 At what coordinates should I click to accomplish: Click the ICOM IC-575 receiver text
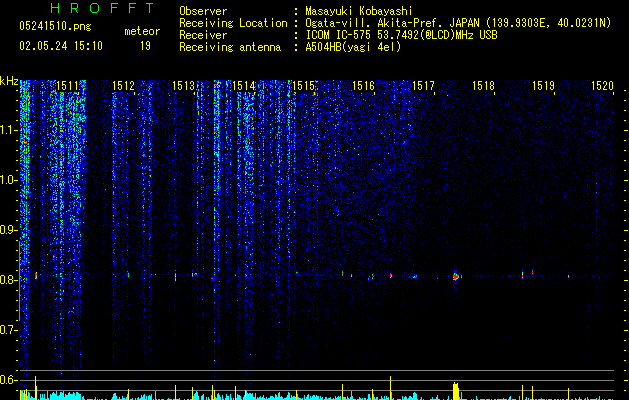tap(401, 35)
